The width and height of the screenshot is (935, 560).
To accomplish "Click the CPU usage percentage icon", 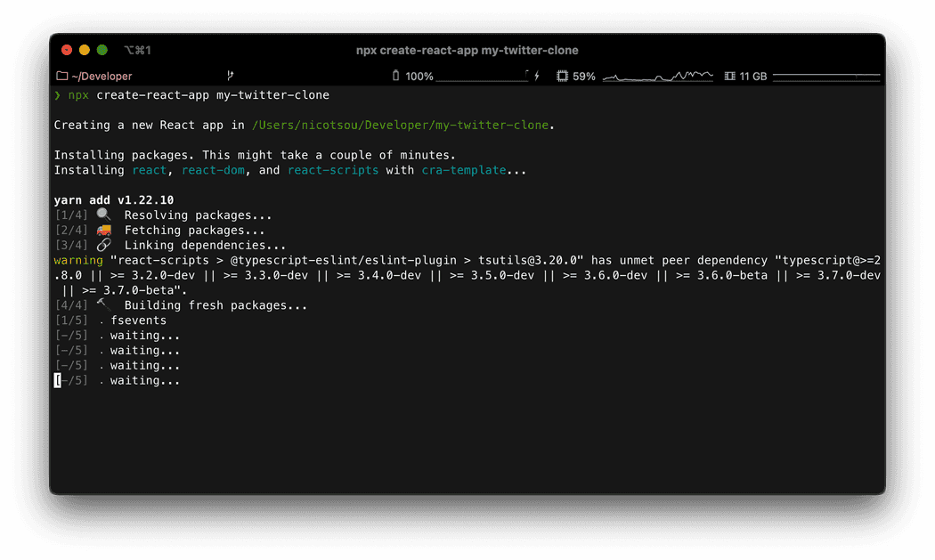I will [x=560, y=76].
